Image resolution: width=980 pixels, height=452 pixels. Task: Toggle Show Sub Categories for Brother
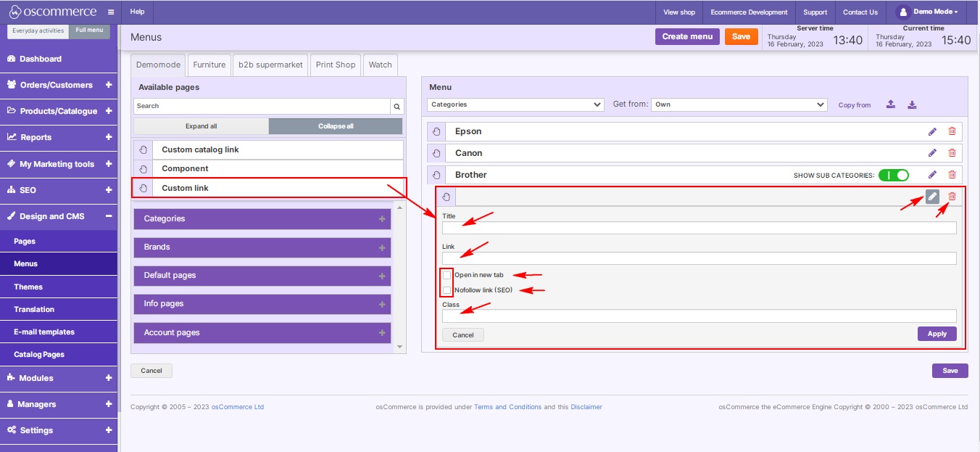click(894, 175)
